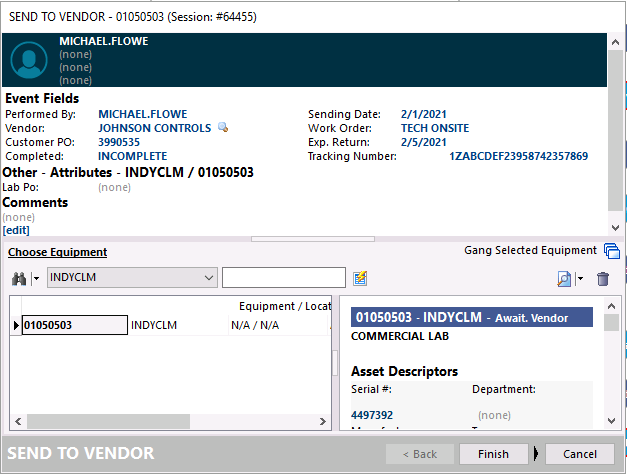Click the MICHAEL.FLOWE user avatar
627x474 pixels.
tap(29, 60)
